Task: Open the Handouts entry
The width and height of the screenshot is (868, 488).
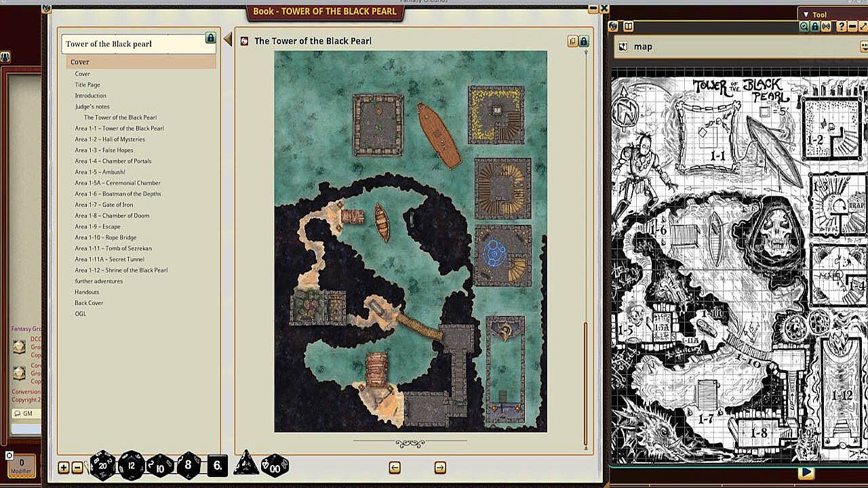Action: point(87,291)
